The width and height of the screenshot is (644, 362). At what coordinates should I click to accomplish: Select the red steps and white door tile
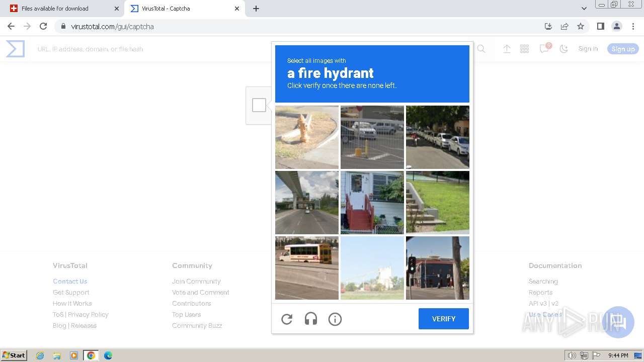(x=372, y=203)
